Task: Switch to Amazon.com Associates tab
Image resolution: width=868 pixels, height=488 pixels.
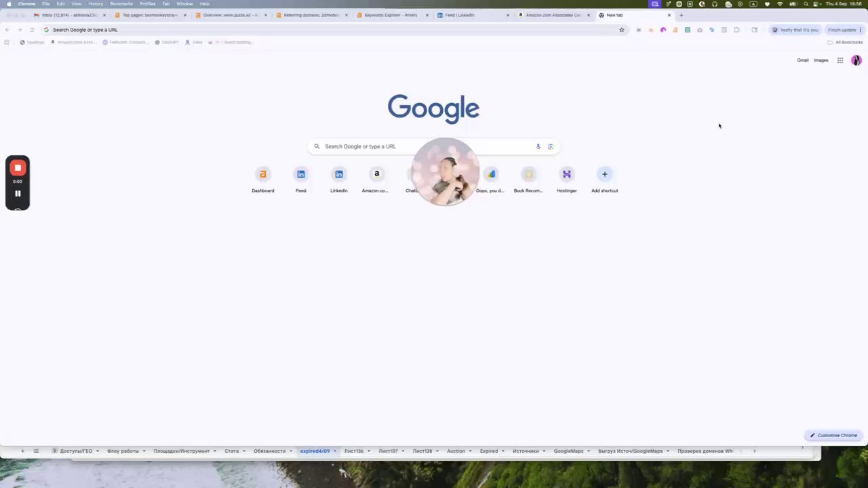Action: coord(554,15)
